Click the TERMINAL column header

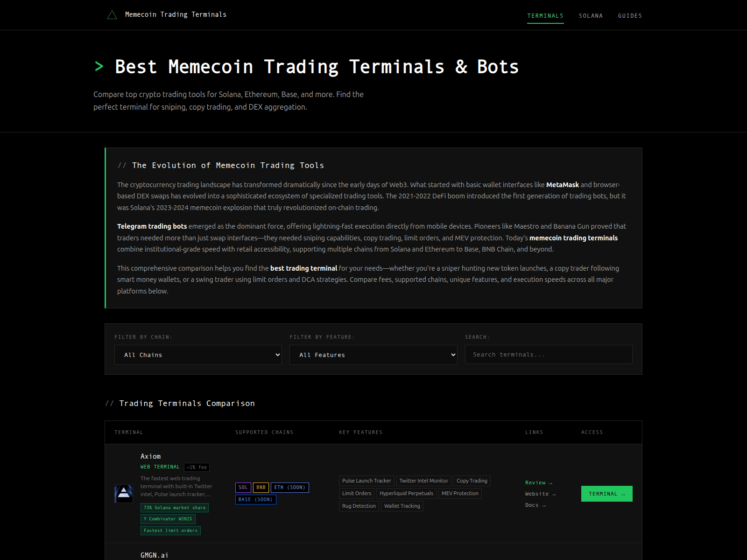click(129, 432)
